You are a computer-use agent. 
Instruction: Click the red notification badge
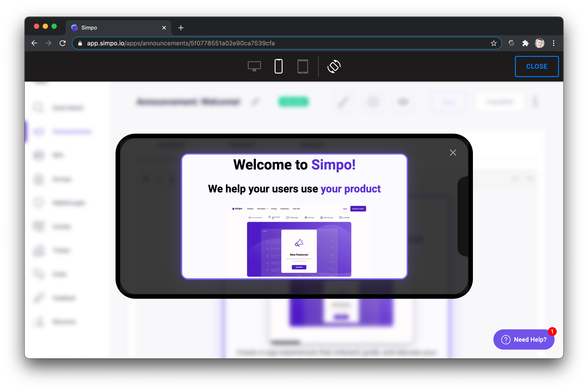(552, 331)
